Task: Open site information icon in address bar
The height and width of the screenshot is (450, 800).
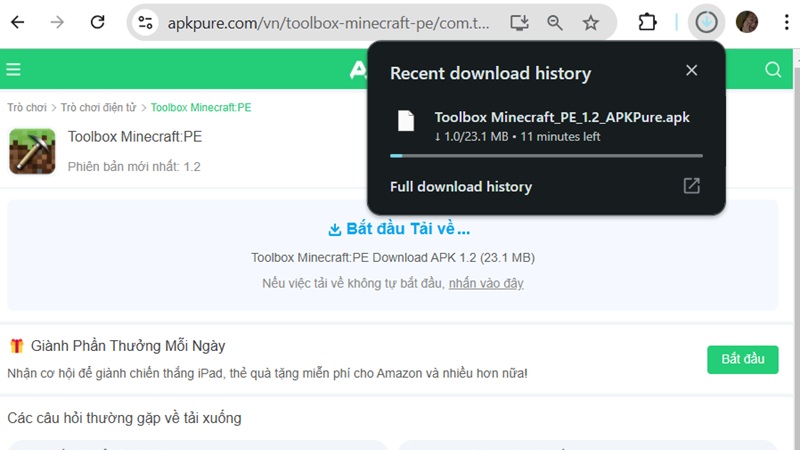Action: click(145, 22)
